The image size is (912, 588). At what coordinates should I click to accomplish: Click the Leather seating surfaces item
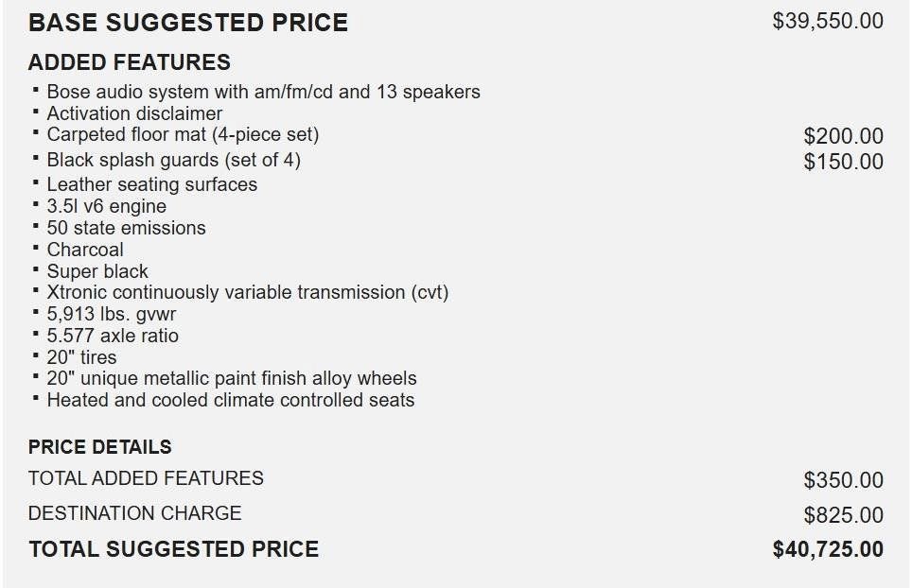(x=151, y=184)
